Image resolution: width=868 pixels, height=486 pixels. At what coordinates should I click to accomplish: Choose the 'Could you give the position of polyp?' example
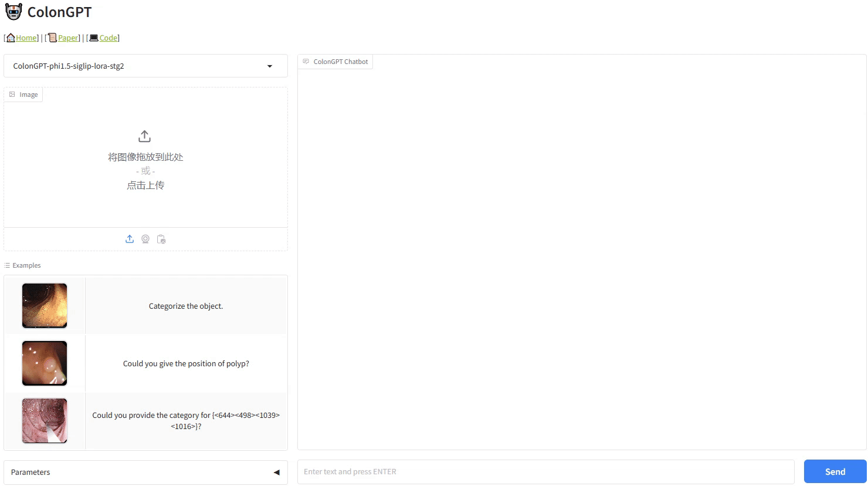186,364
